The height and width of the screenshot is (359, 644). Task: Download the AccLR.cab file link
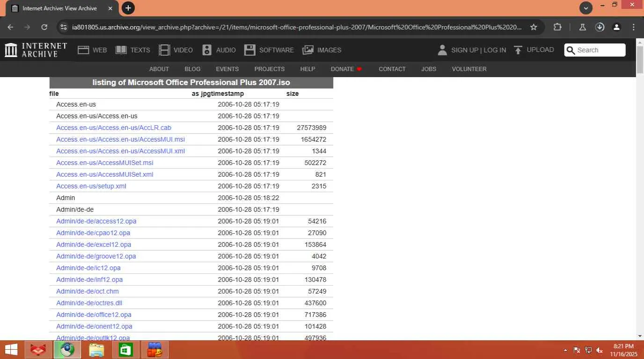[114, 128]
